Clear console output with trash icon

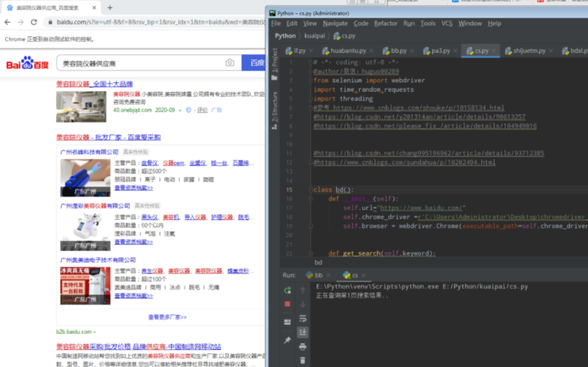pyautogui.click(x=302, y=360)
